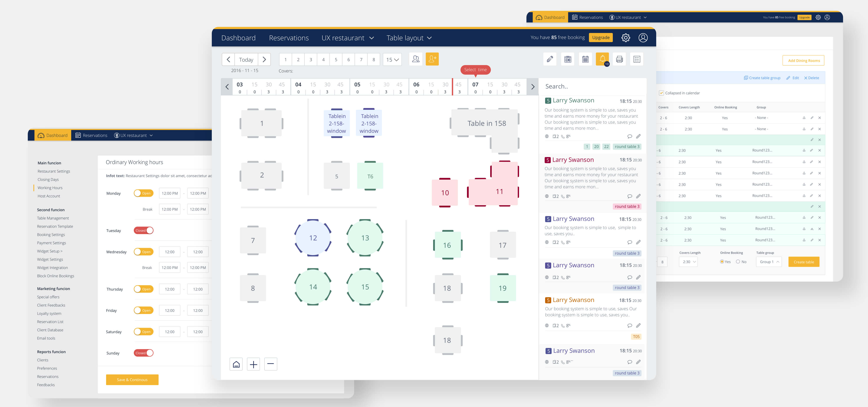
Task: Open the 15 covers dropdown
Action: pyautogui.click(x=392, y=60)
